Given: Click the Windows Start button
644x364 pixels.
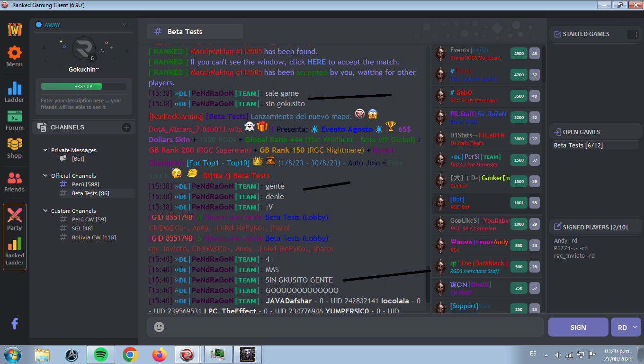Looking at the screenshot, I should 12,355.
